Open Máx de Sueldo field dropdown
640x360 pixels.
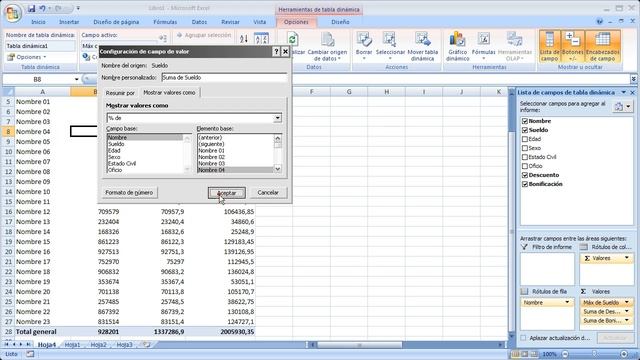click(627, 302)
